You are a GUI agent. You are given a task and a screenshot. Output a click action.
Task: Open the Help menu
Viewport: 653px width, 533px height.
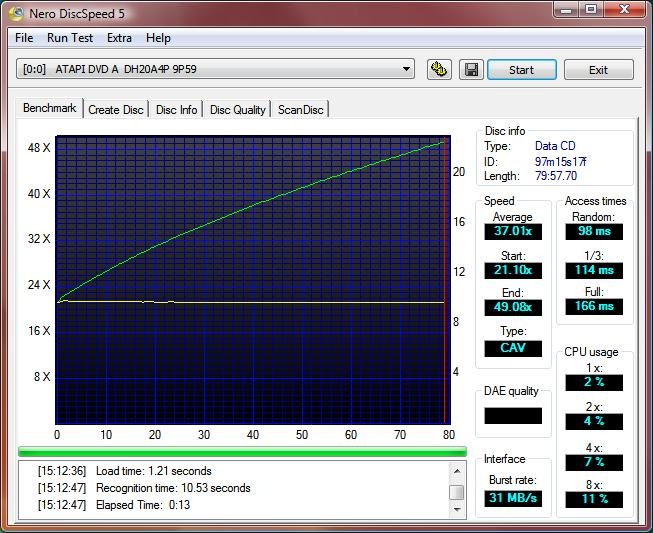point(158,38)
